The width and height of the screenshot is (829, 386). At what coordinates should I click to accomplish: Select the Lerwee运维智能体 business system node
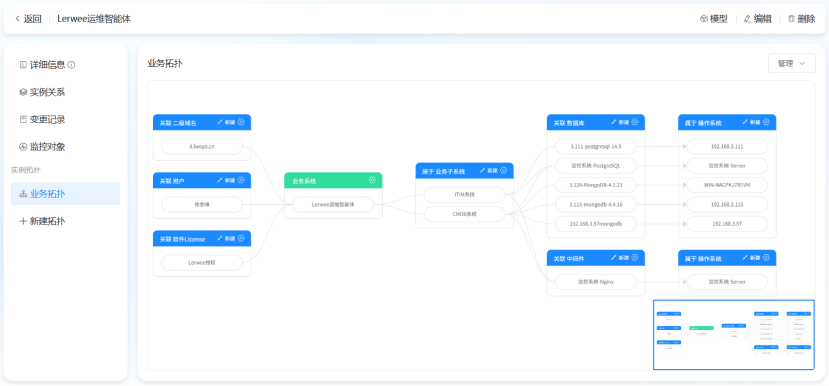point(333,205)
